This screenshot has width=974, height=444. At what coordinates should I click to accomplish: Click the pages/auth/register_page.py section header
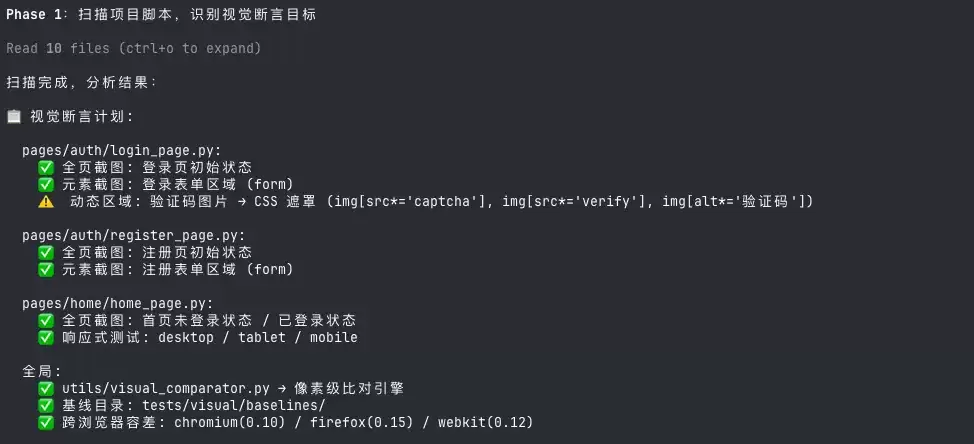[x=134, y=235]
